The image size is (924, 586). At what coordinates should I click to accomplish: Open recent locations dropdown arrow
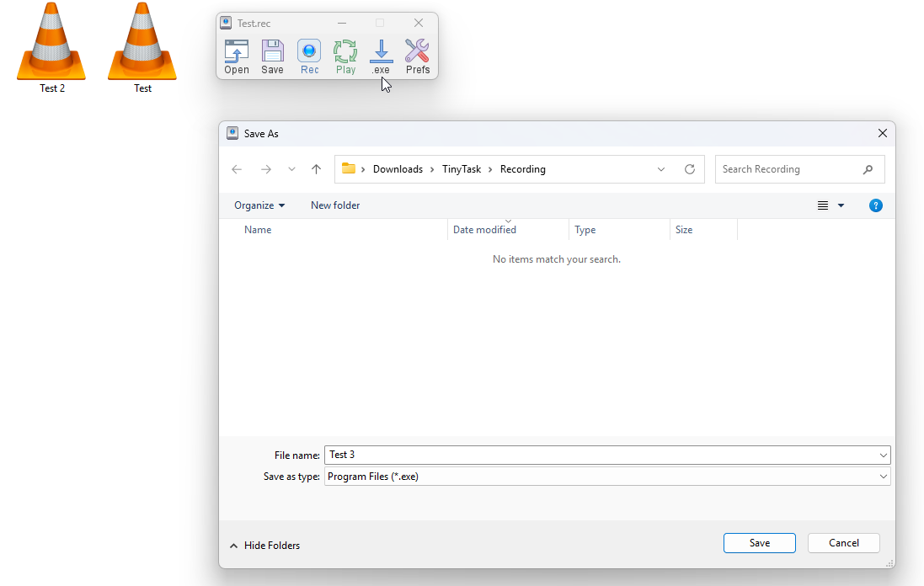coord(291,169)
